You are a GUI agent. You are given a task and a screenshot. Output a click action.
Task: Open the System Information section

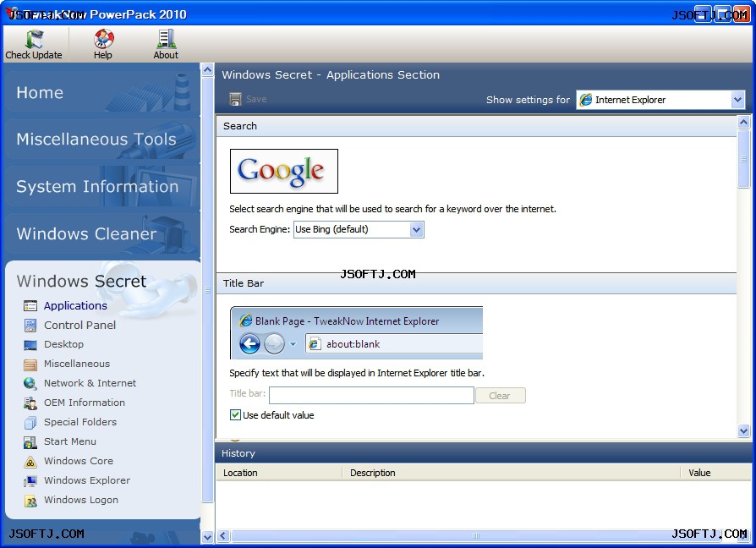click(102, 186)
